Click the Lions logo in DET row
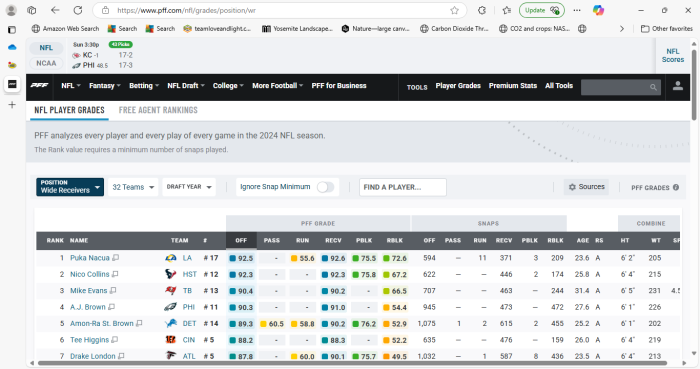The height and width of the screenshot is (369, 700). (171, 323)
